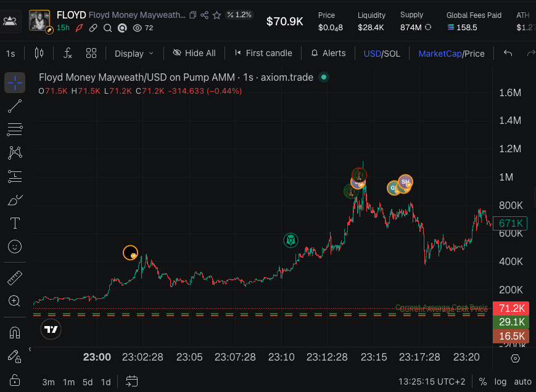
Task: Pick the brush drawing tool
Action: tap(15, 200)
